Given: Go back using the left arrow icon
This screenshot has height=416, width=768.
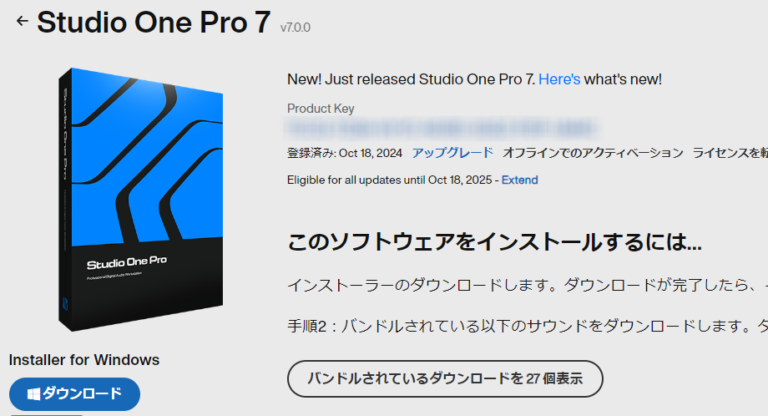Looking at the screenshot, I should (x=22, y=21).
